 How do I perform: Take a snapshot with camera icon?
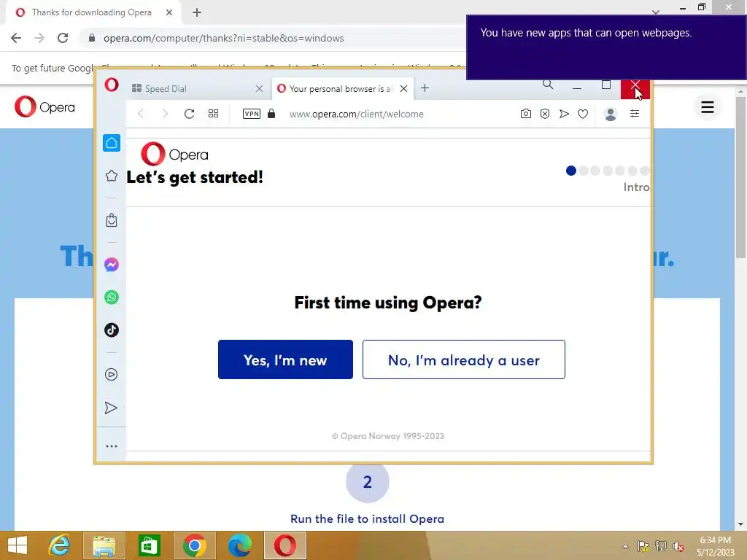pyautogui.click(x=525, y=113)
